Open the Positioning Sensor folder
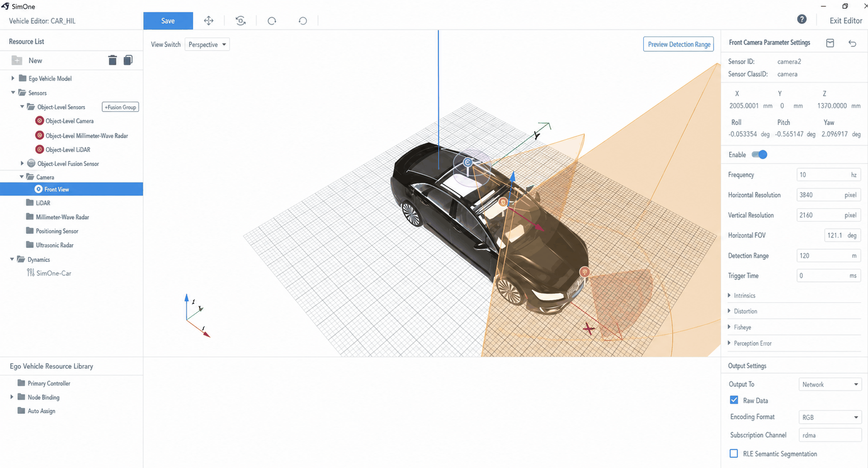 (30, 230)
